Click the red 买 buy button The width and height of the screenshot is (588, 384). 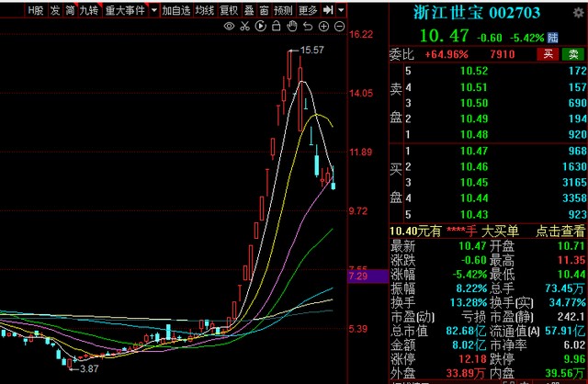coord(546,54)
